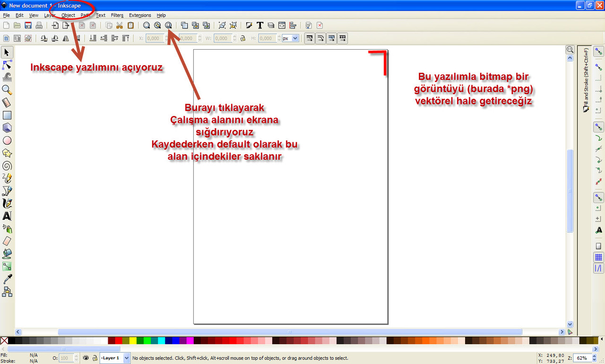Open the View menu

coord(34,15)
